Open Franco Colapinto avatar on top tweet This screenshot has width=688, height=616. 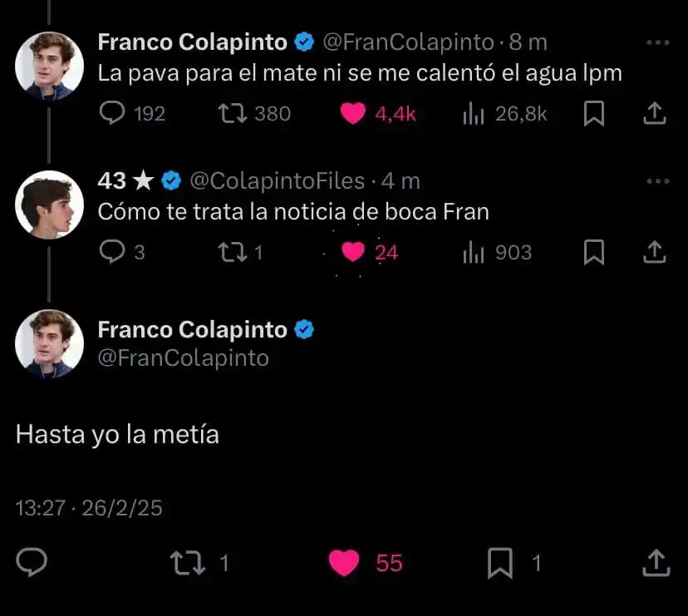coord(49,66)
